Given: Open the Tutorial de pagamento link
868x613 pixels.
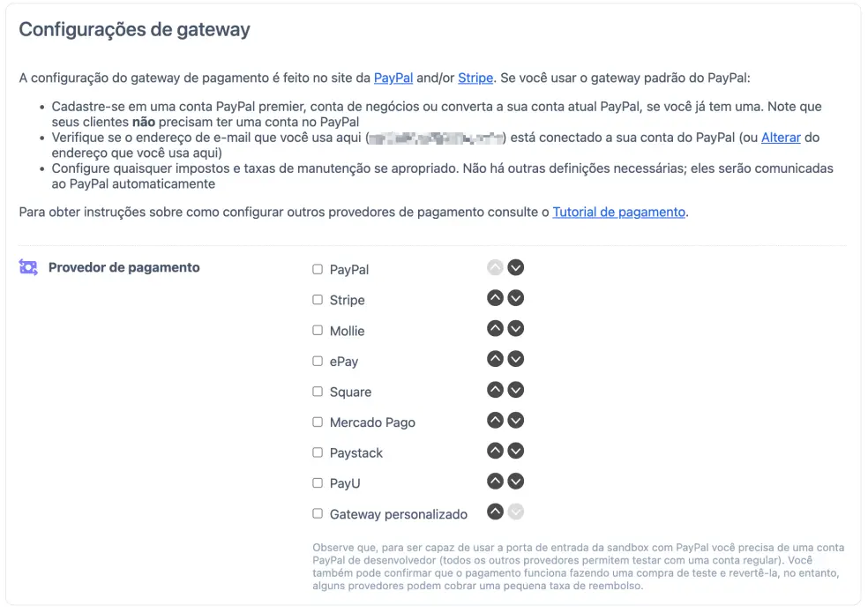Looking at the screenshot, I should (x=618, y=212).
